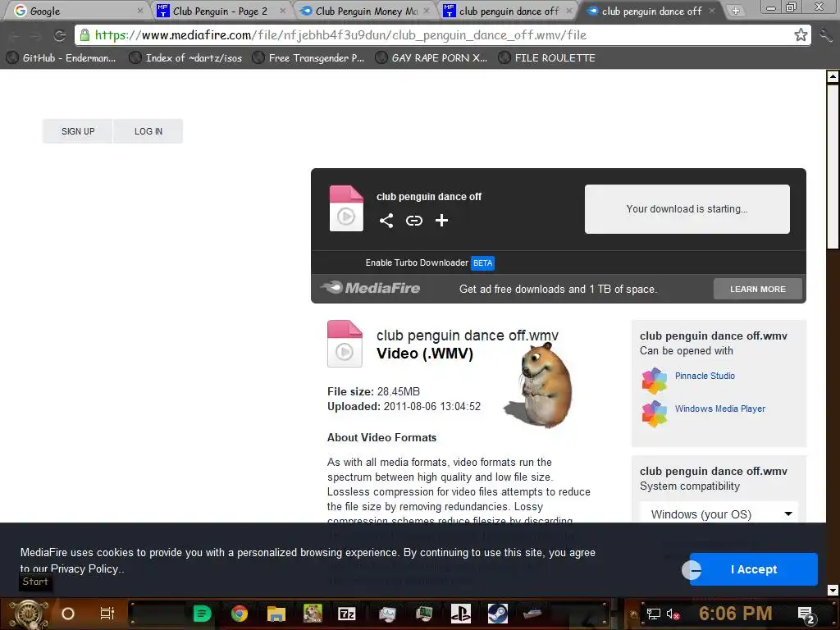
Task: Bookmark this page with the star icon
Action: pos(801,34)
